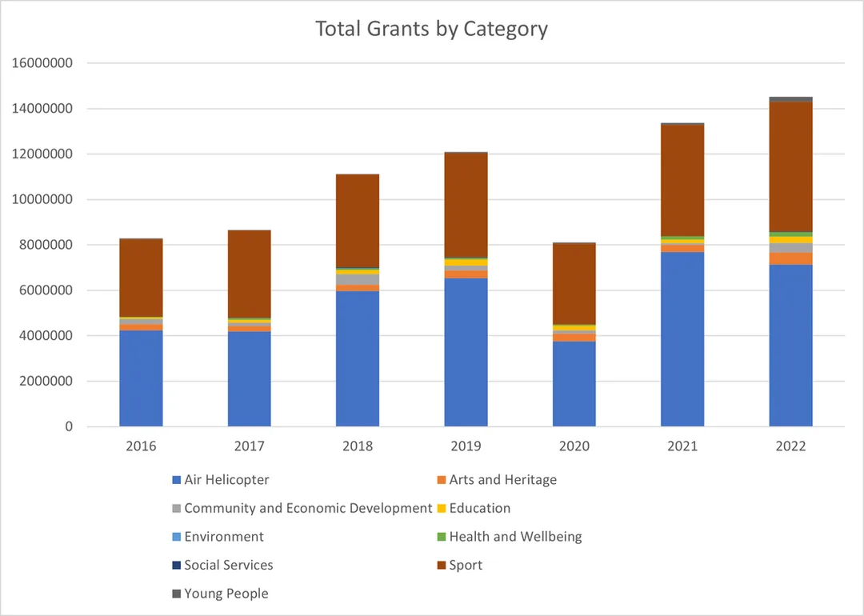Viewport: 864px width, 616px height.
Task: Select the "Environment" legend label
Action: [x=224, y=537]
